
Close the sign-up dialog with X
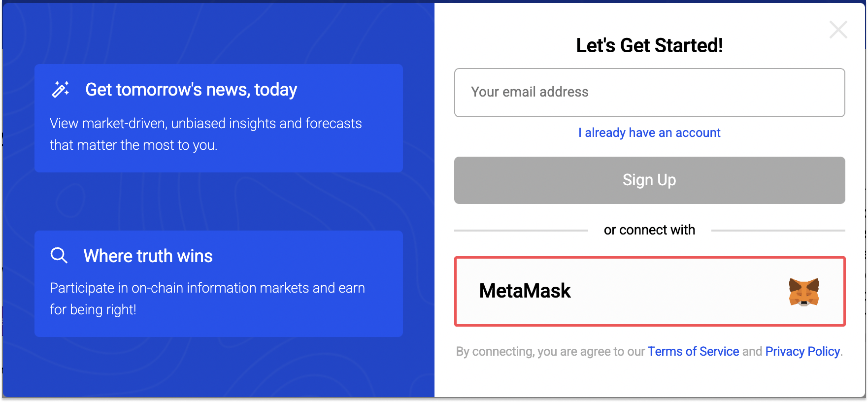pos(838,30)
